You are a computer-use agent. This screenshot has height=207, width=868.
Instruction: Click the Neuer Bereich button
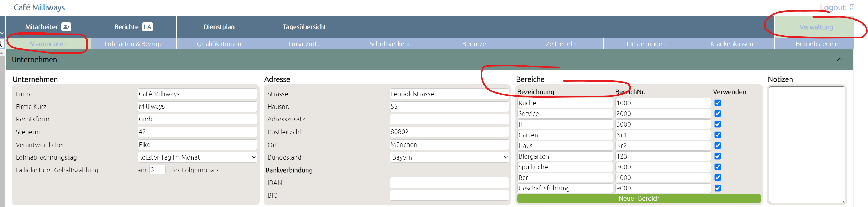639,198
